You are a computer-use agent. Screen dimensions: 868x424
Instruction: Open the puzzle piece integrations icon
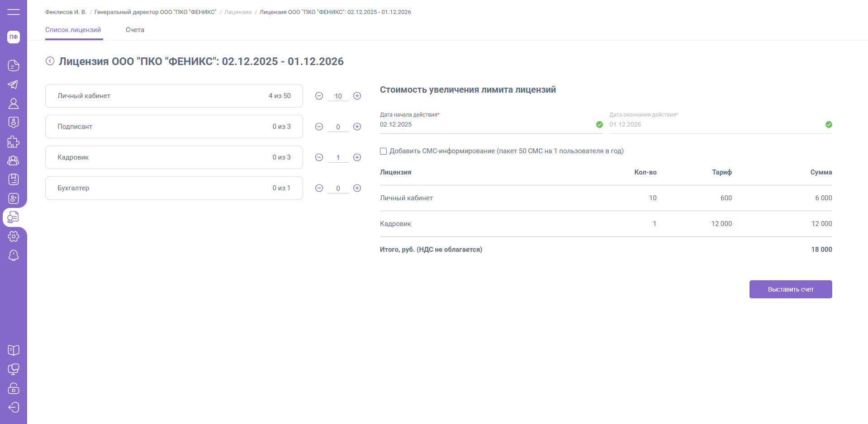[14, 141]
